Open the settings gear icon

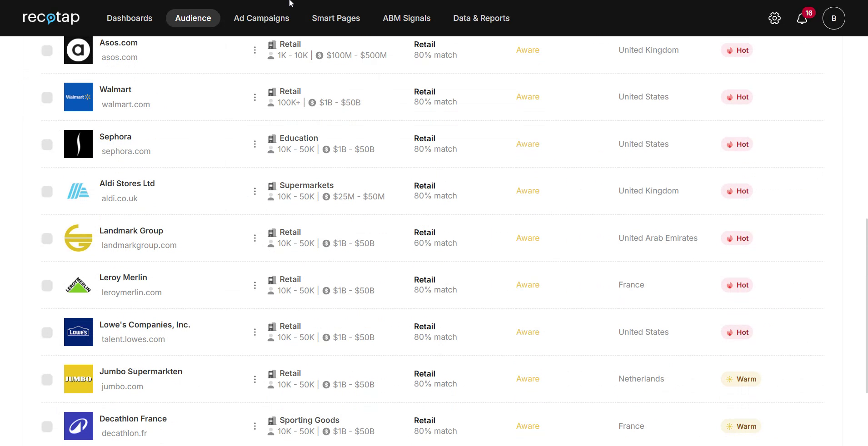tap(774, 18)
